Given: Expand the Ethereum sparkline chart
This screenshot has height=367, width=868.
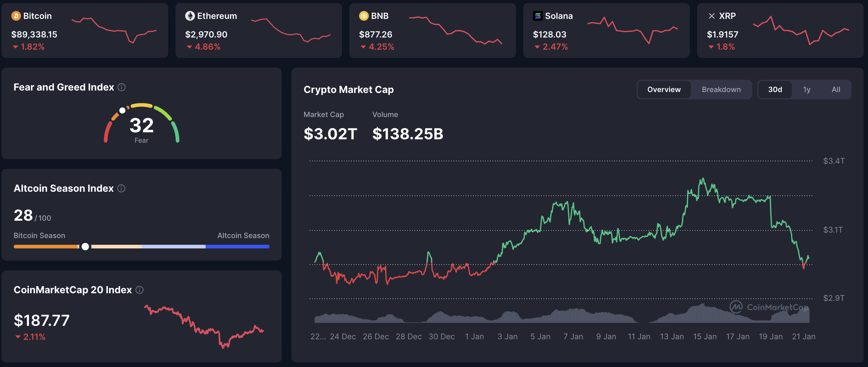Looking at the screenshot, I should point(291,30).
